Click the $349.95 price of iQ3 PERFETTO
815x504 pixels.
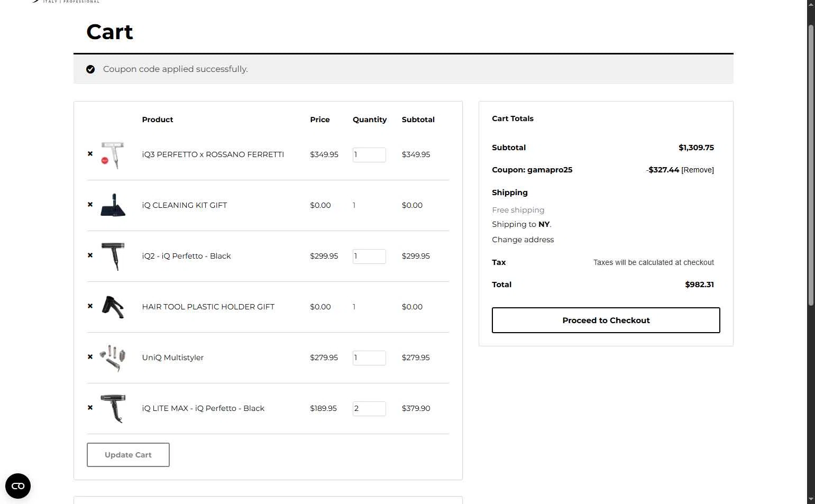click(324, 154)
